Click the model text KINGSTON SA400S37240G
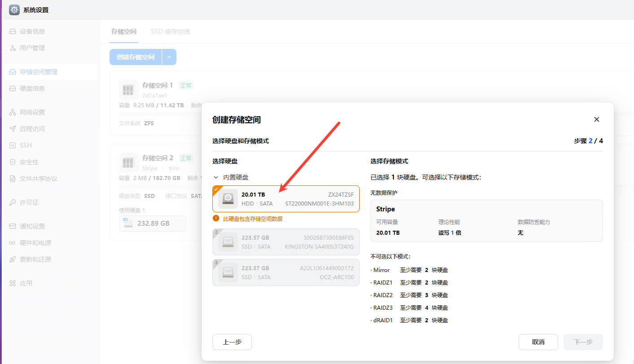 click(x=319, y=246)
